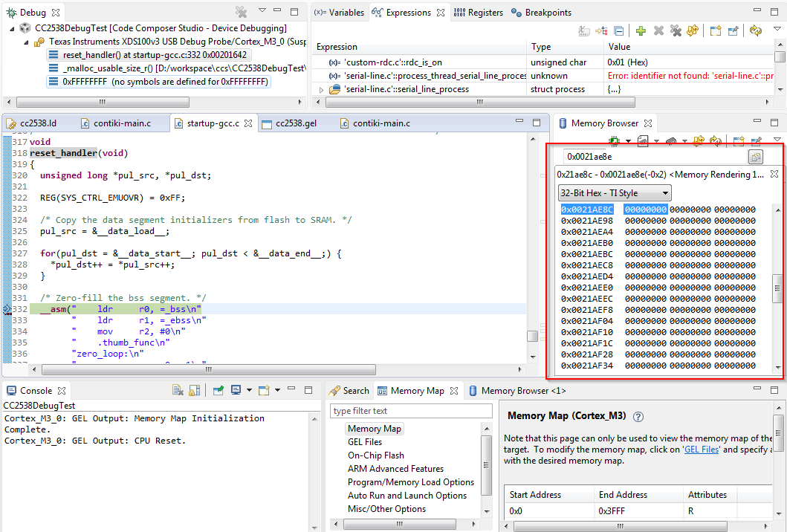Open 32-Bit Hex - TI Style dropdown
The height and width of the screenshot is (532, 787).
[615, 193]
